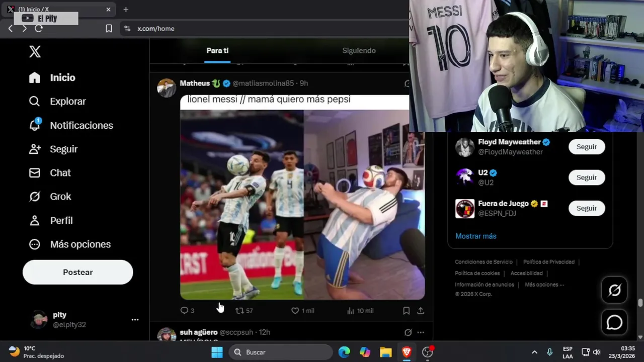Select Inicio / X browser tab
This screenshot has height=362, width=644.
pyautogui.click(x=59, y=9)
